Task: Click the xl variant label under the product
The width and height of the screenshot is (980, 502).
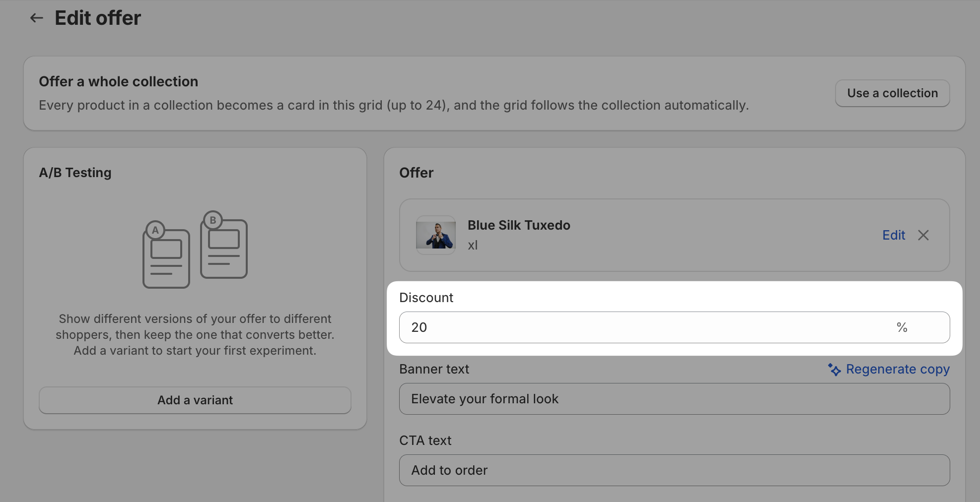Action: (473, 245)
